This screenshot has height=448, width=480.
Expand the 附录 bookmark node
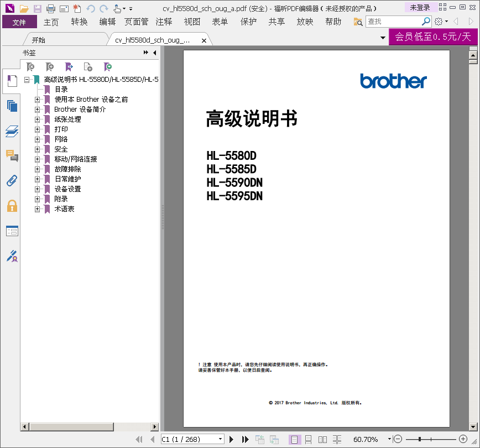[x=38, y=199]
